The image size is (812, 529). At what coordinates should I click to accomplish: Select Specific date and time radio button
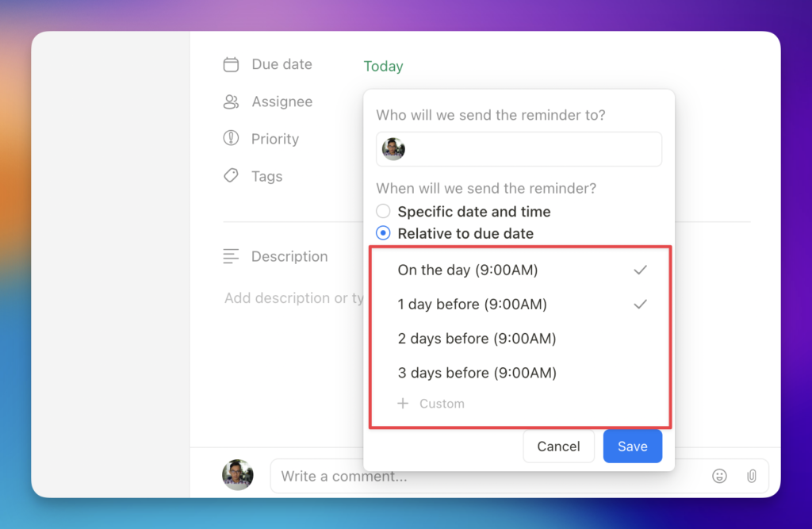(383, 211)
